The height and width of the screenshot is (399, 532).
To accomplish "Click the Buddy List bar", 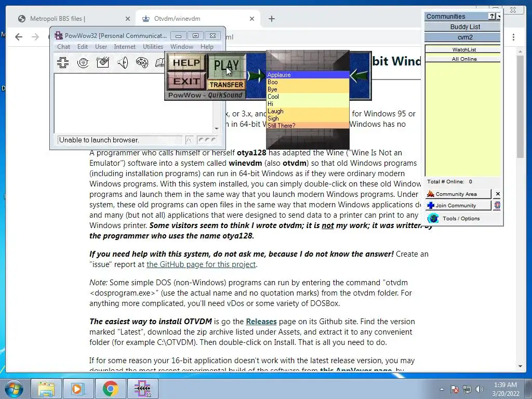I will 462,26.
